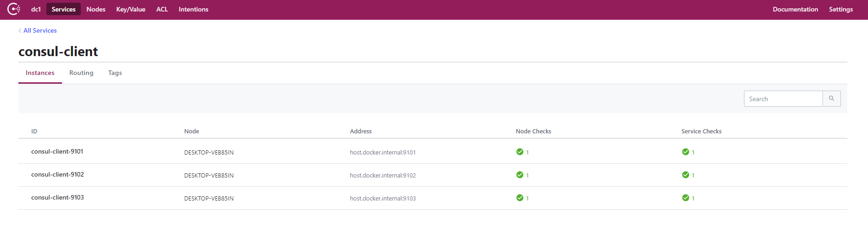Go back to All Services

[40, 31]
